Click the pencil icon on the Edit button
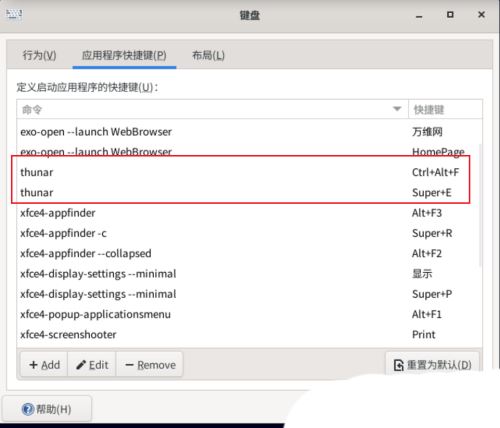 coord(81,365)
